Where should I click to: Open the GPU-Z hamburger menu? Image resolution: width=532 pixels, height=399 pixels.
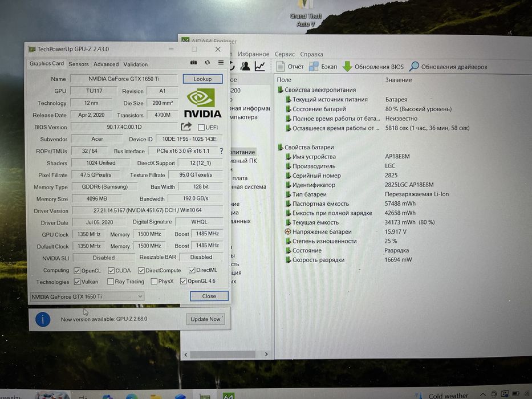tap(221, 63)
